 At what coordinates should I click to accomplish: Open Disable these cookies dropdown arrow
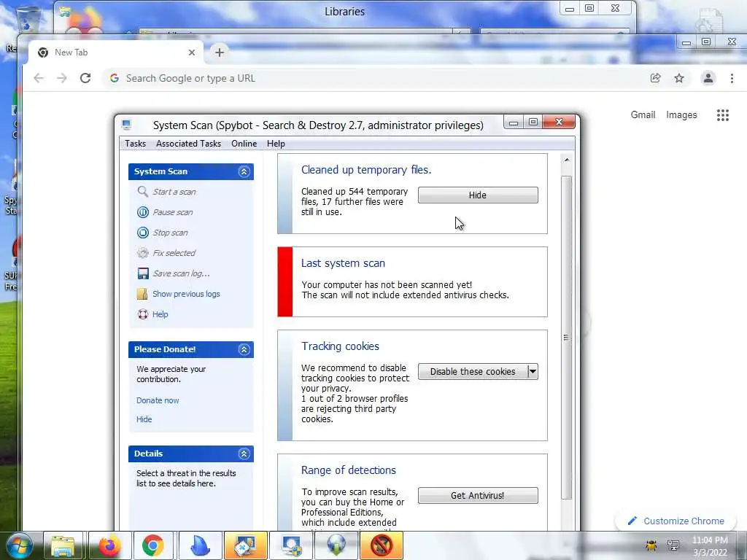pyautogui.click(x=533, y=371)
